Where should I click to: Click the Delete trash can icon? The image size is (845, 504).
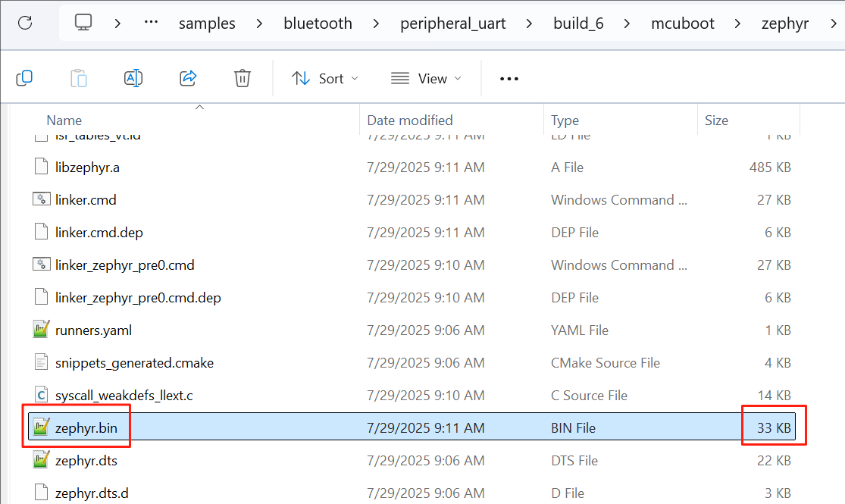click(242, 79)
